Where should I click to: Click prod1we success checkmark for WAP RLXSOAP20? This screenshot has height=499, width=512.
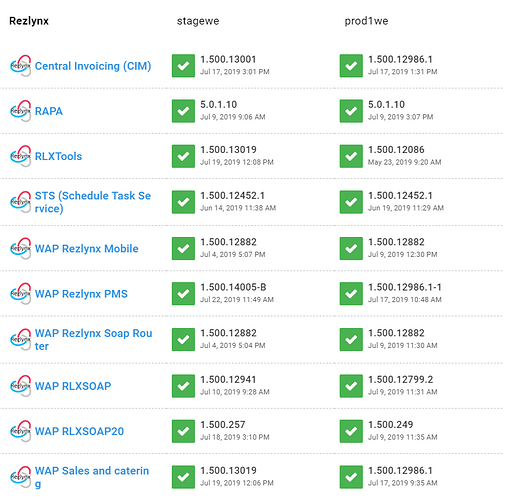pyautogui.click(x=351, y=431)
